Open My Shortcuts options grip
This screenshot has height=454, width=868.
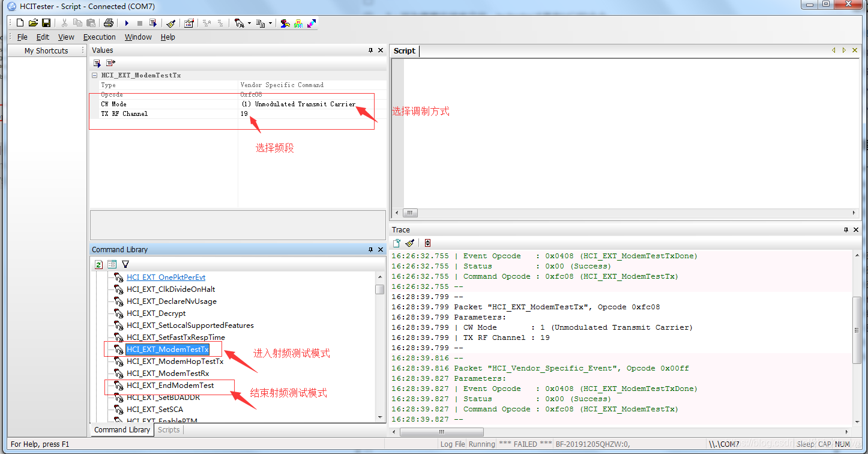(83, 51)
